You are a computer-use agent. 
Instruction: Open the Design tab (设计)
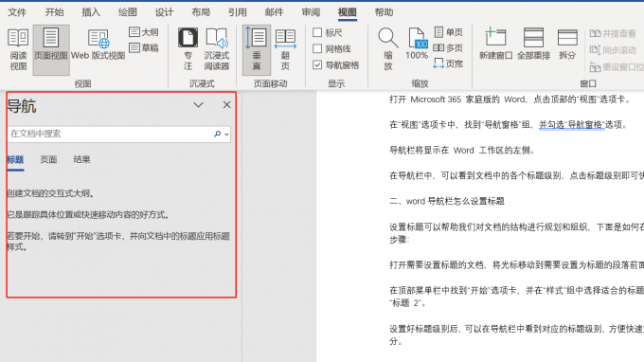pyautogui.click(x=164, y=12)
